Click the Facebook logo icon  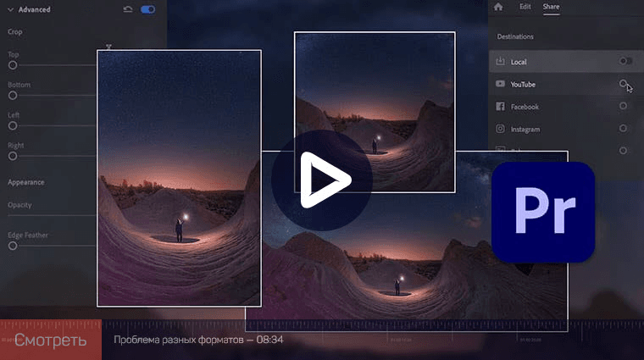(500, 107)
